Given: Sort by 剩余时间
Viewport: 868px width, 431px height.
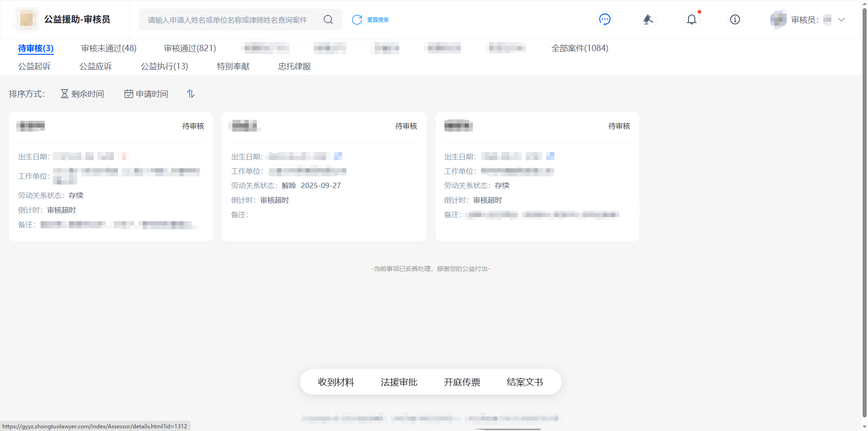Looking at the screenshot, I should tap(82, 94).
